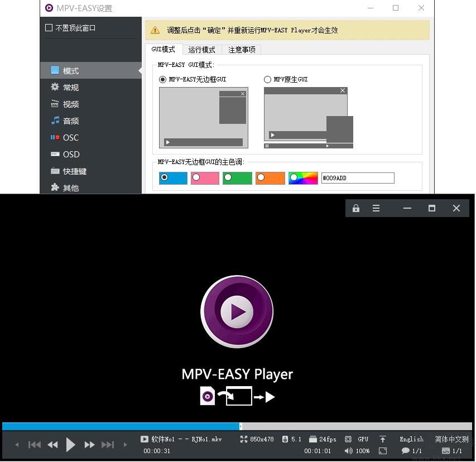Image resolution: width=476 pixels, height=462 pixels.
Task: Click the lock icon on the player titlebar
Action: 355,208
